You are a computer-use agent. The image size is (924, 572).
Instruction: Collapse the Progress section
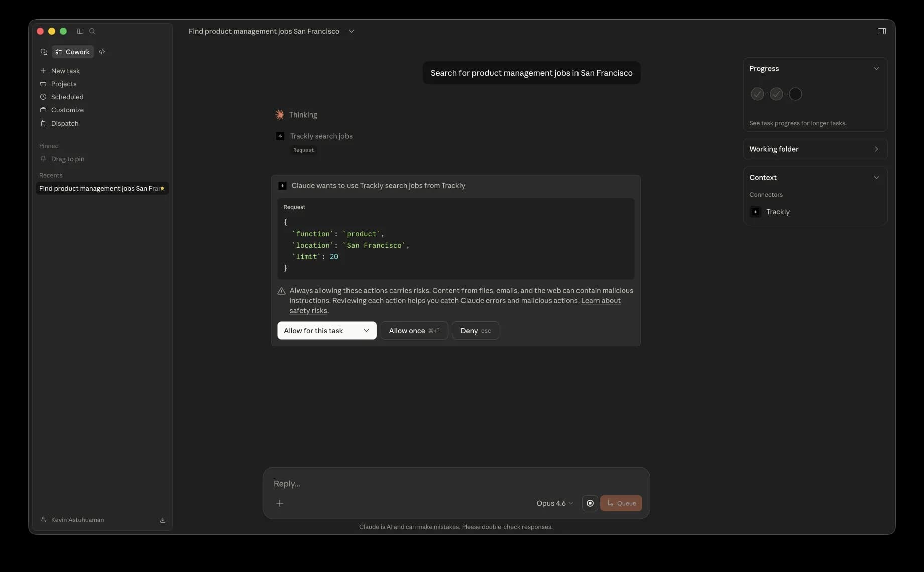(877, 69)
